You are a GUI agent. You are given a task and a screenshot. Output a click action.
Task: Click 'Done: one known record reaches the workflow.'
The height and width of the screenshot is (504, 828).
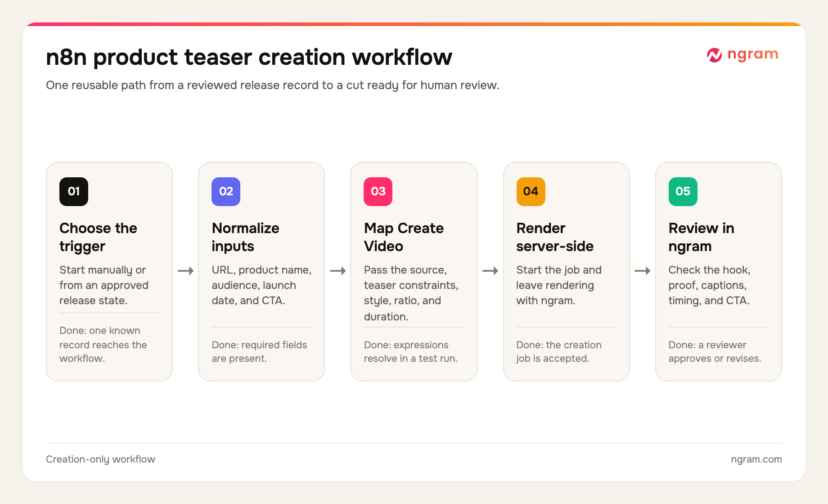click(x=103, y=345)
